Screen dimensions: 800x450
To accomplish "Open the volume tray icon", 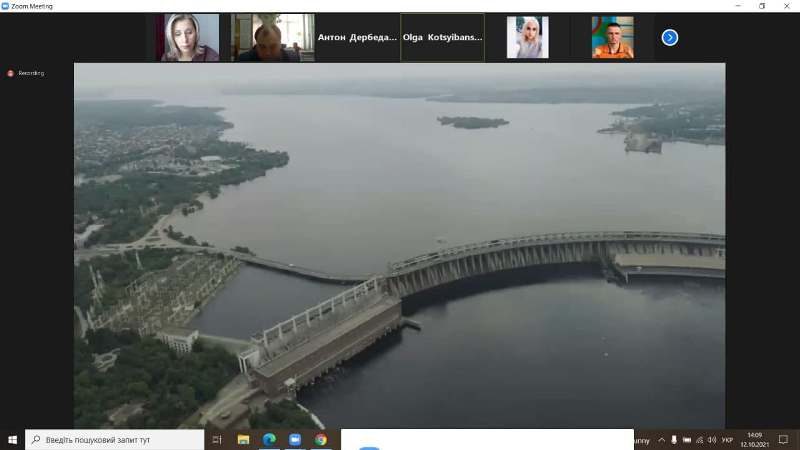I will click(712, 440).
